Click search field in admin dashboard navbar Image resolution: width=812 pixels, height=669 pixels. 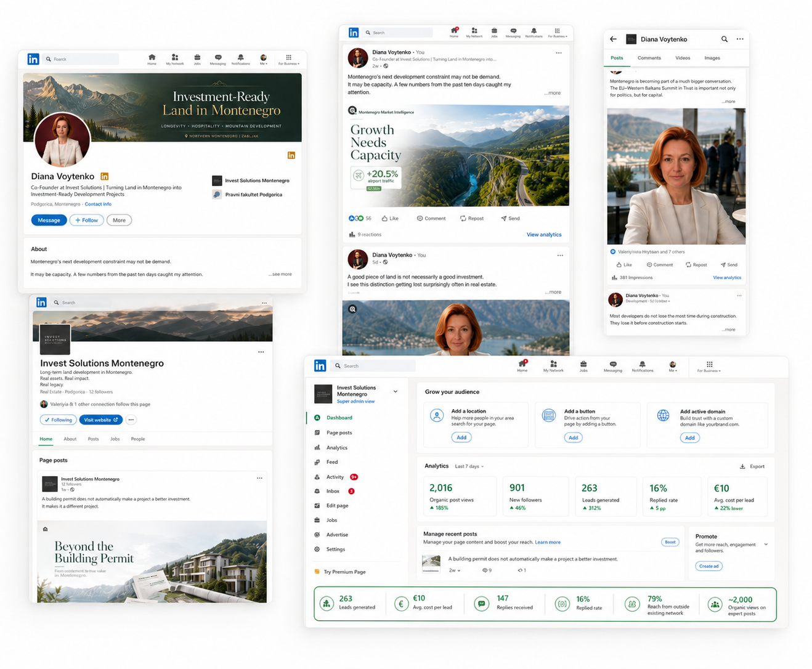coord(373,366)
